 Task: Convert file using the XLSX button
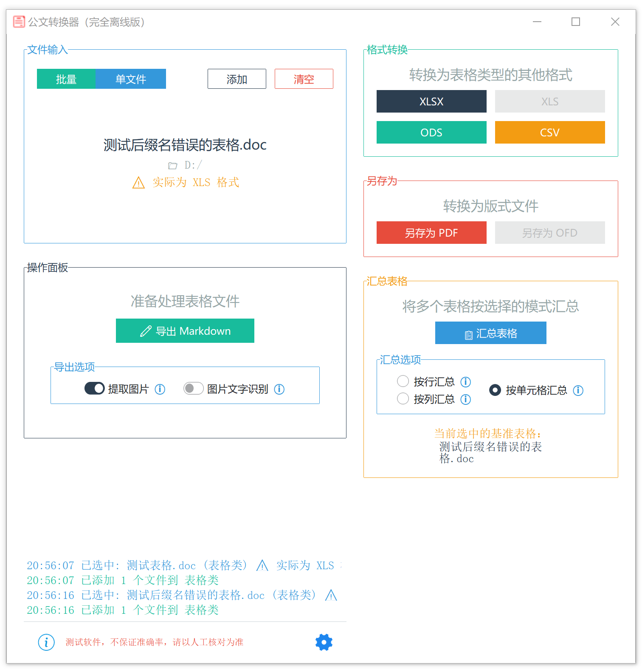tap(431, 102)
